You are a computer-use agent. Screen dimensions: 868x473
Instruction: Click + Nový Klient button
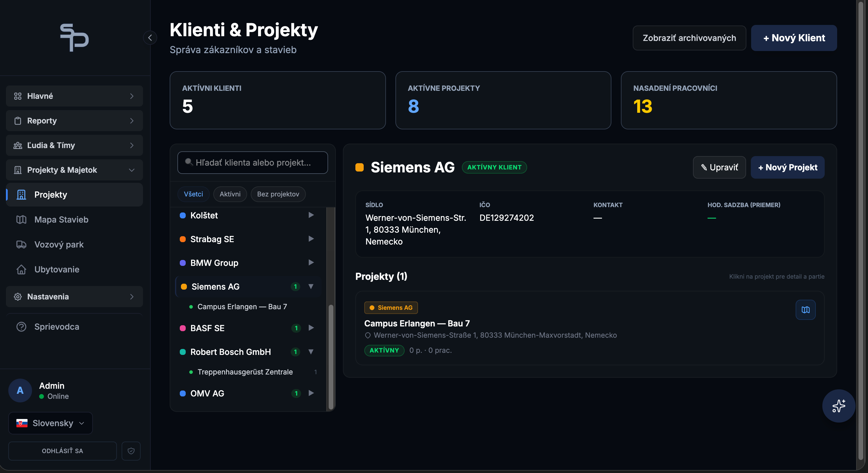(794, 38)
